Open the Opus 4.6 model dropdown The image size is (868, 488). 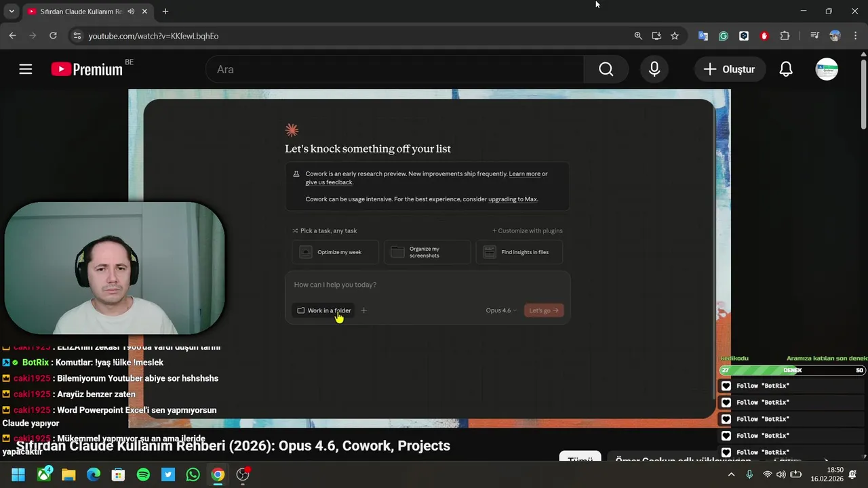(x=501, y=310)
